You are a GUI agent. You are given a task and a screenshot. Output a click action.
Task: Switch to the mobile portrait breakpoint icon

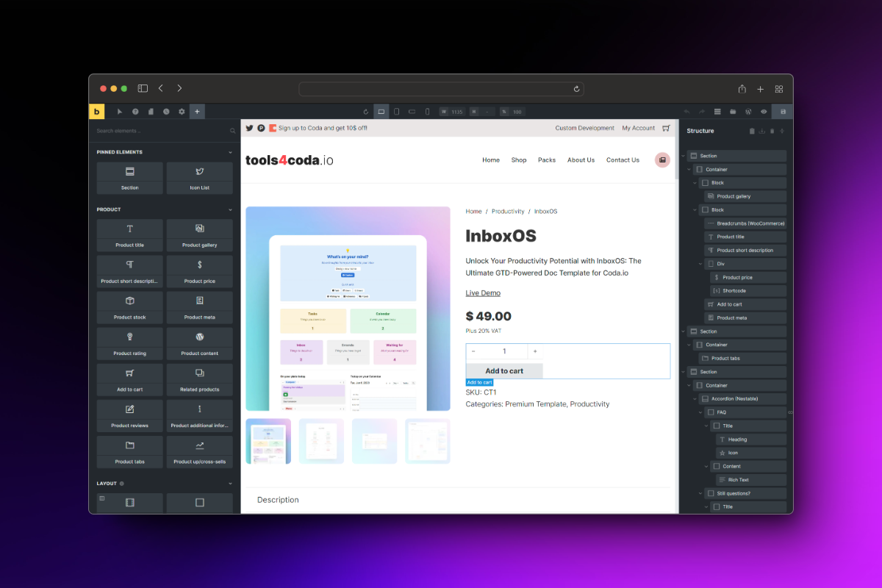tap(429, 112)
